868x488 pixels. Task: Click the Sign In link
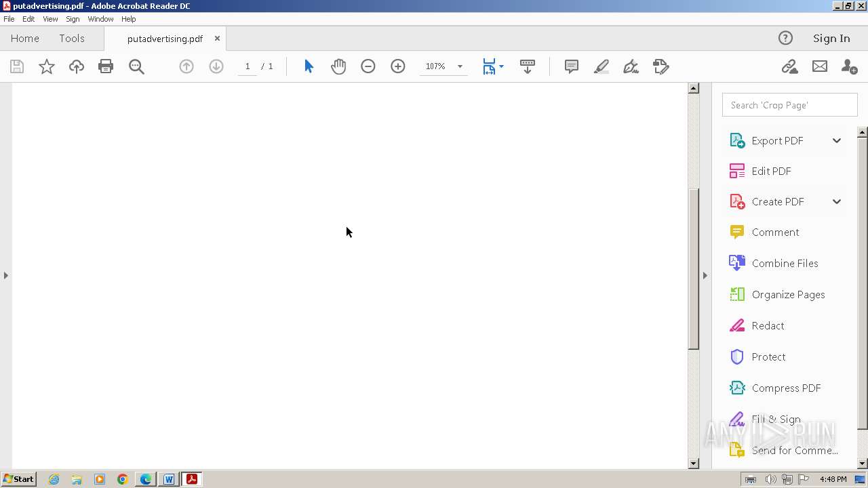click(x=831, y=39)
